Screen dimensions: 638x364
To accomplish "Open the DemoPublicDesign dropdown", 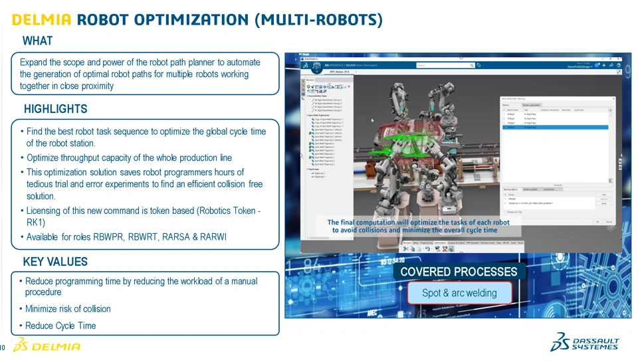I will (x=580, y=66).
